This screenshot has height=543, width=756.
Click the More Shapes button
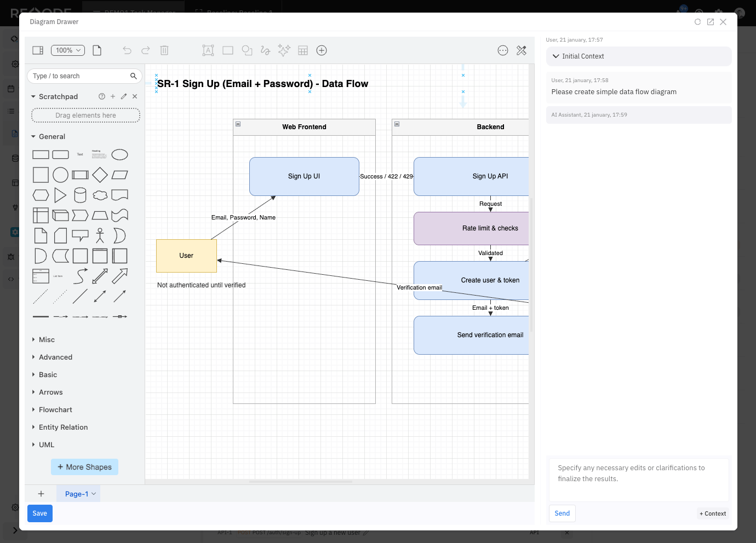click(84, 467)
